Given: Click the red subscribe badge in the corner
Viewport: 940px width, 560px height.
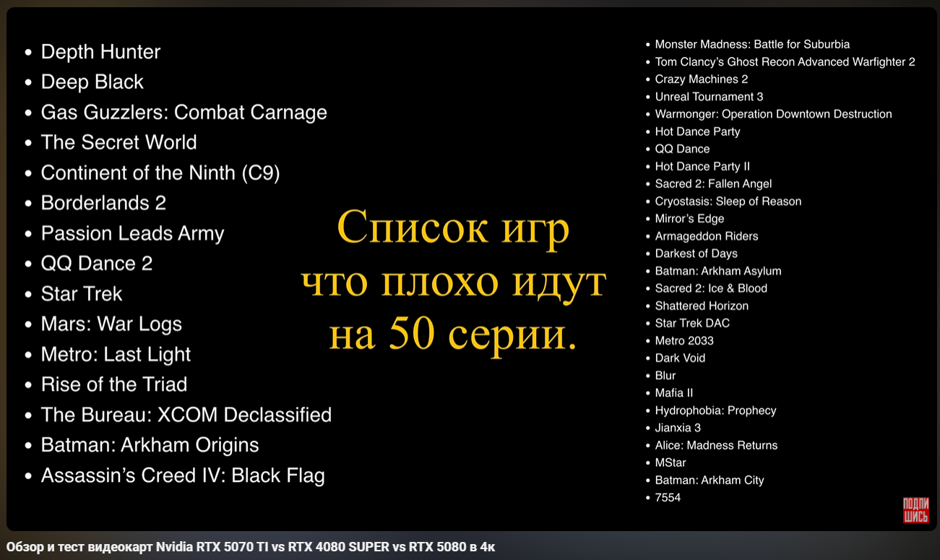Looking at the screenshot, I should pyautogui.click(x=915, y=510).
